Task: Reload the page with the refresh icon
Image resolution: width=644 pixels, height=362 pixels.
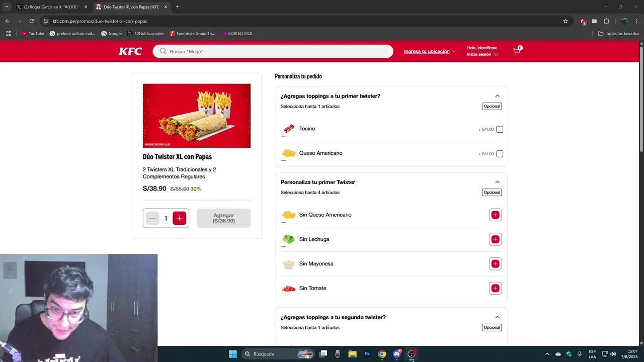Action: click(x=31, y=21)
